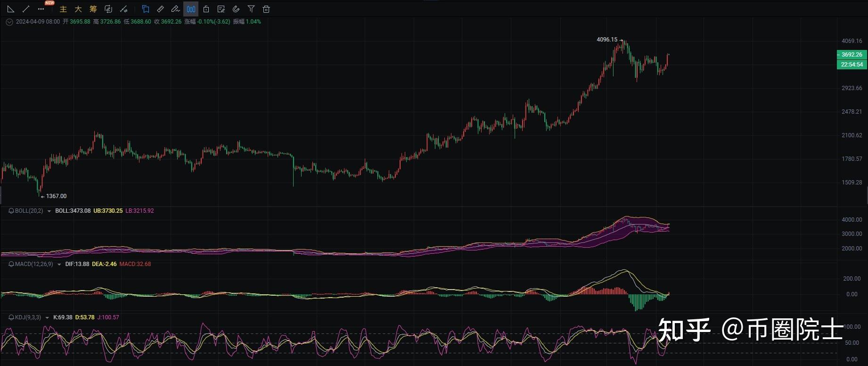Click the D:53.78 value
Image resolution: width=868 pixels, height=366 pixels.
click(x=85, y=317)
